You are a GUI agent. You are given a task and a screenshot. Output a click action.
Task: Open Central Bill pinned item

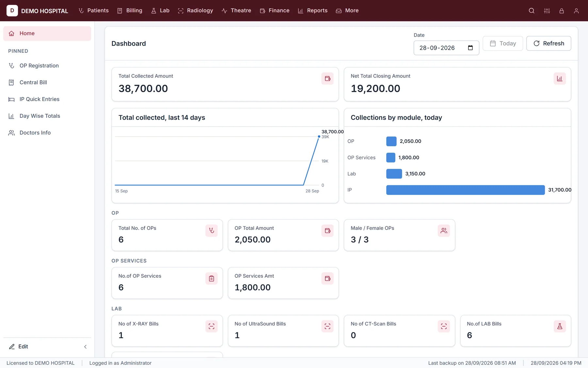click(47, 82)
